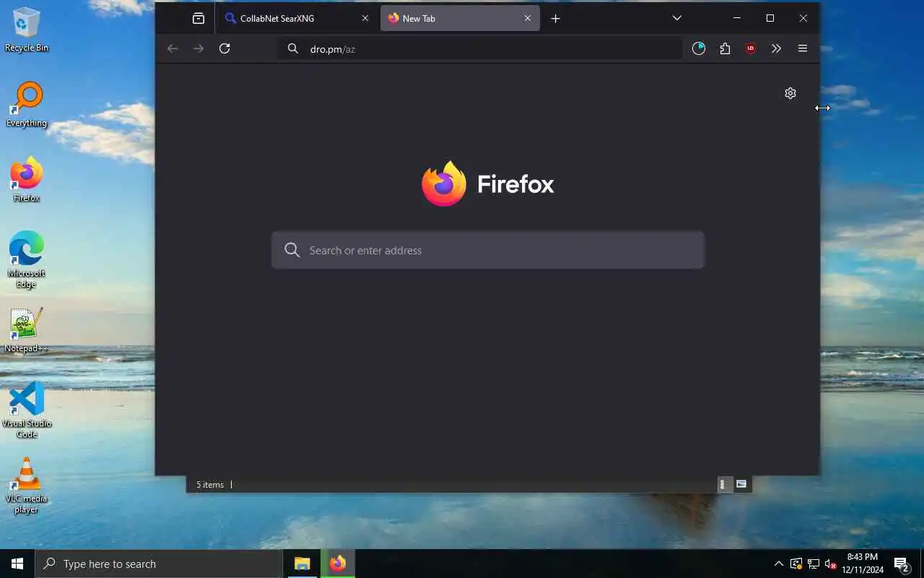
Task: Select the New Tab tab
Action: coord(460,18)
